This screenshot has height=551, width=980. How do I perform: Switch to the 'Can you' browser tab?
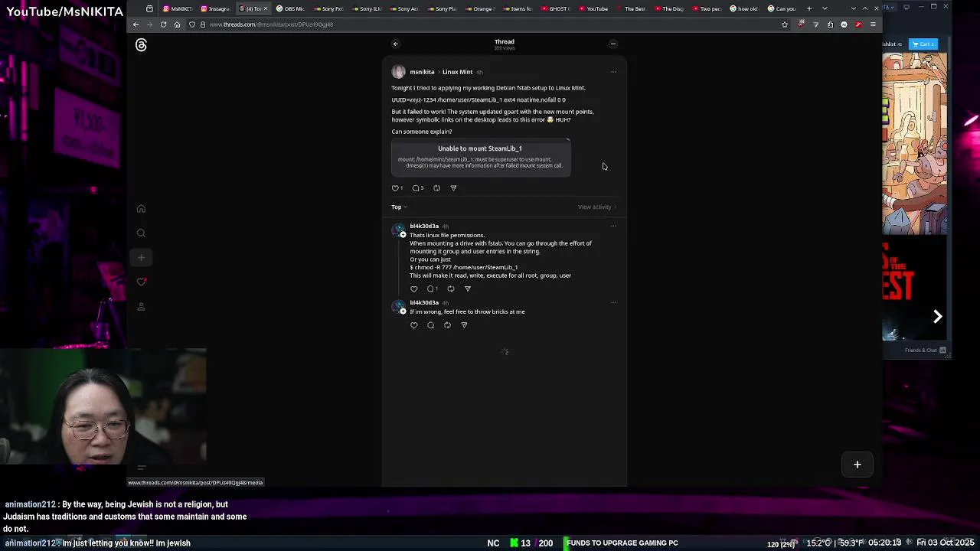pos(782,8)
